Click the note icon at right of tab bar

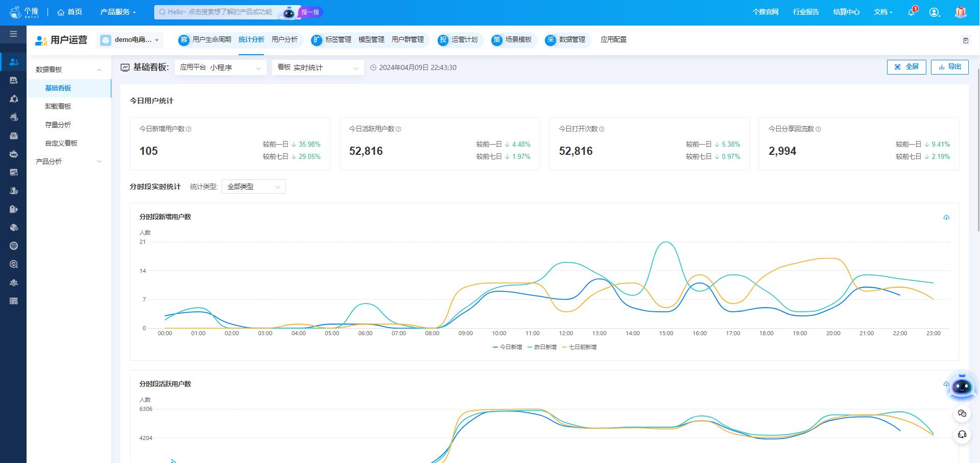coord(966,40)
